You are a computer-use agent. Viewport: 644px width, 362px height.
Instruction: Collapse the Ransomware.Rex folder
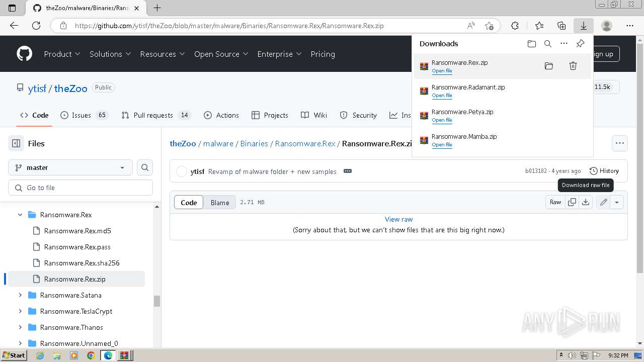pos(20,215)
